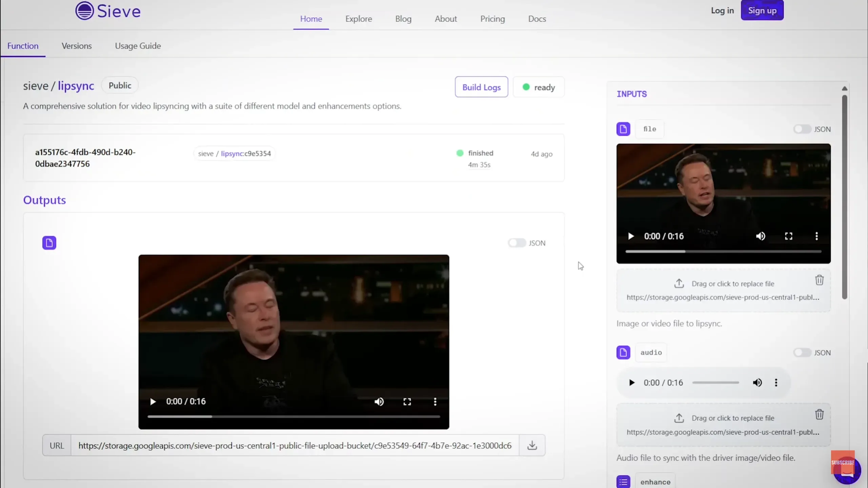The image size is (868, 488).
Task: Click the Sieve logo icon
Action: pos(84,11)
